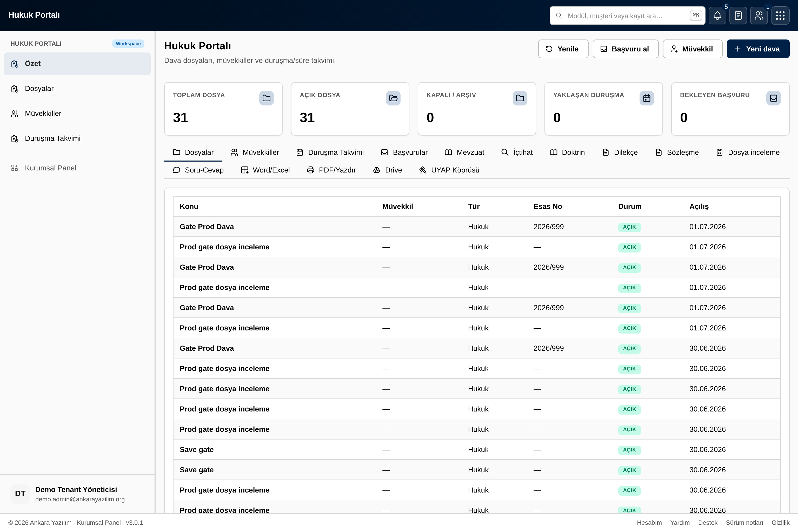This screenshot has width=798, height=532.
Task: Switch to the Duruşma Takvimi tab
Action: coord(330,152)
